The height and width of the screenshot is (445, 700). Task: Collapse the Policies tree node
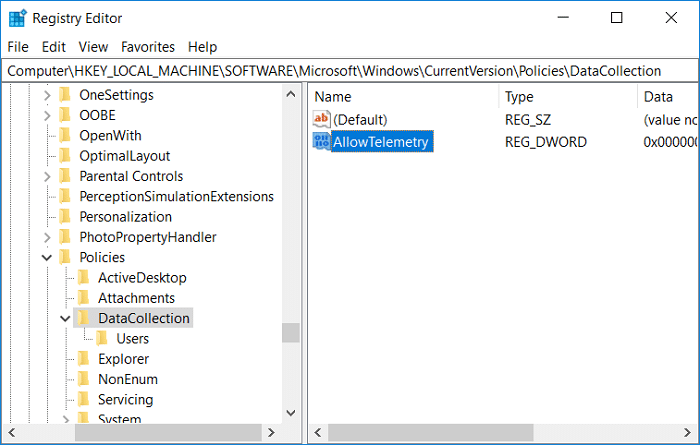point(47,257)
